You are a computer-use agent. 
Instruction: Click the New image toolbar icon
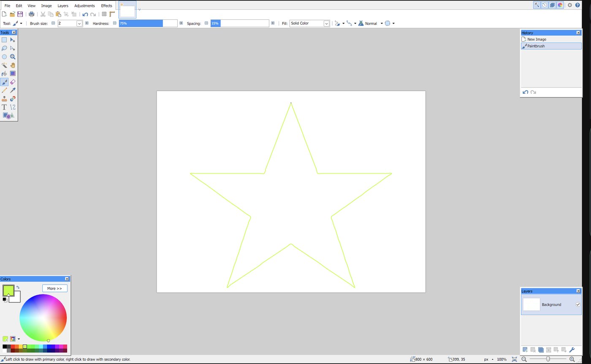pos(4,14)
